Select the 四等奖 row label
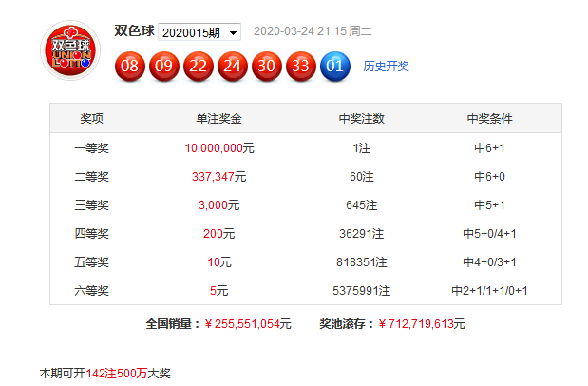This screenshot has height=386, width=588. pos(91,234)
